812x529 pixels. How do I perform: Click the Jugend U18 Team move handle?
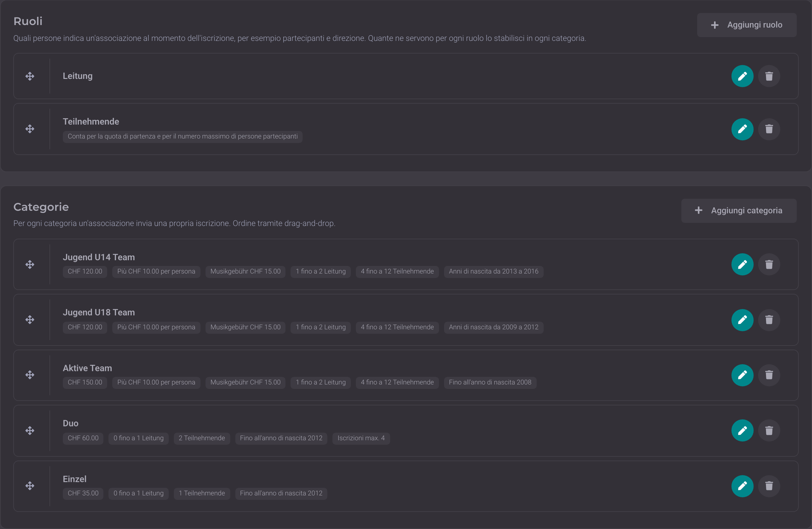[30, 320]
